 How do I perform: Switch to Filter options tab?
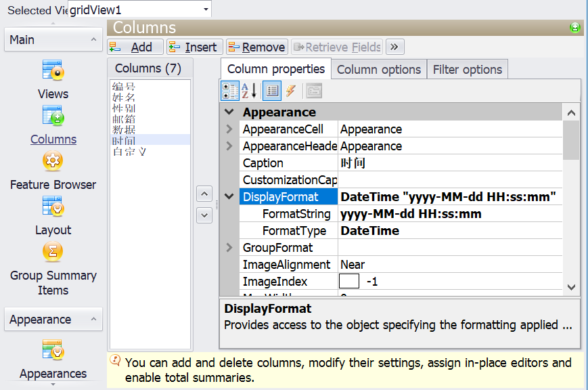pos(468,70)
